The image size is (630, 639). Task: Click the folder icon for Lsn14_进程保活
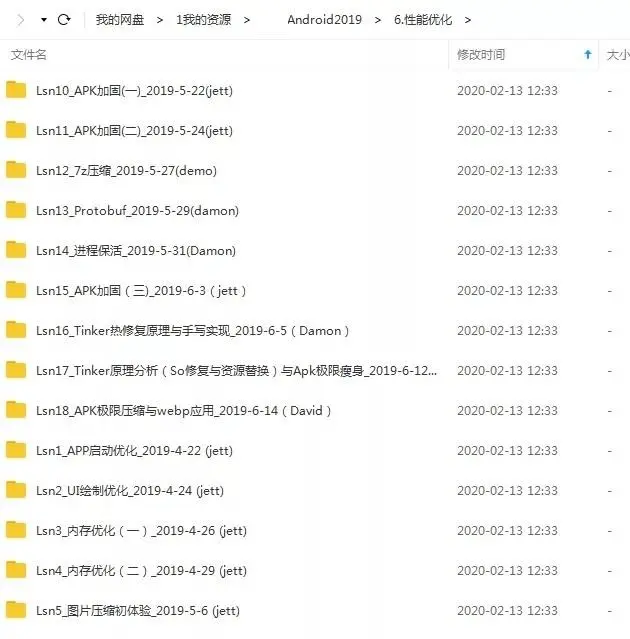(x=16, y=250)
